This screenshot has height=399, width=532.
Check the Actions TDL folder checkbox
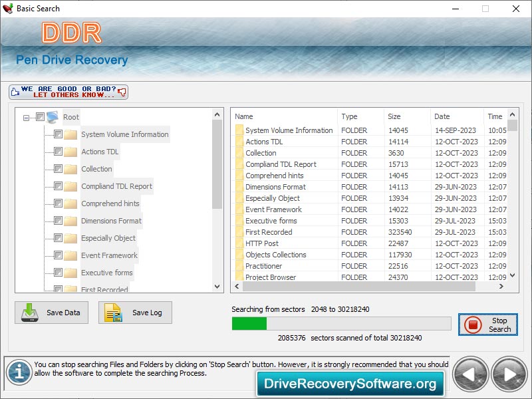[x=58, y=152]
